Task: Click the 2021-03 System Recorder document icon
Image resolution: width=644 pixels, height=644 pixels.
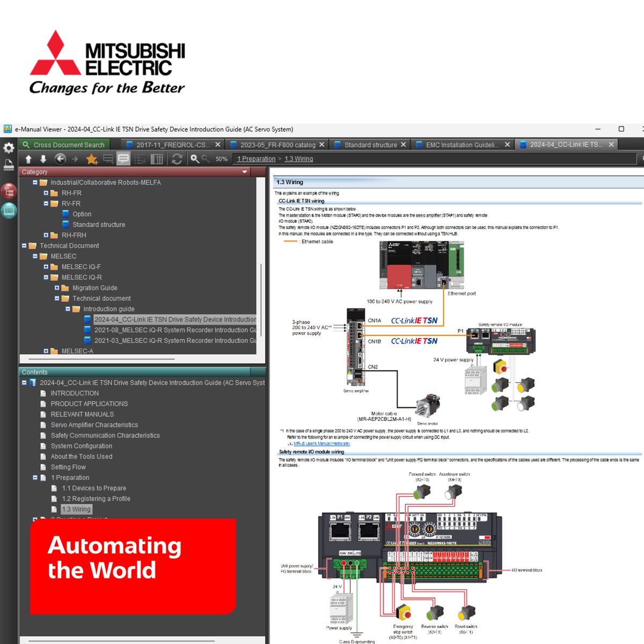Action: (87, 340)
